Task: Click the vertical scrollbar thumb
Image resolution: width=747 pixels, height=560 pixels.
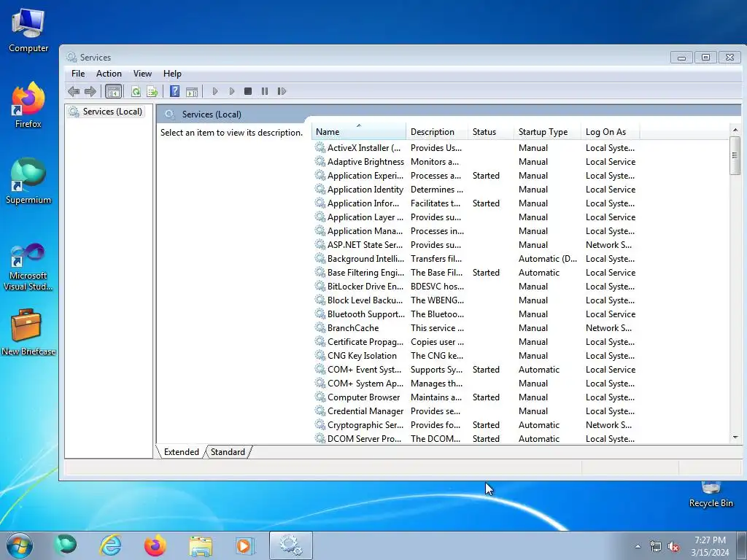Action: tap(735, 155)
